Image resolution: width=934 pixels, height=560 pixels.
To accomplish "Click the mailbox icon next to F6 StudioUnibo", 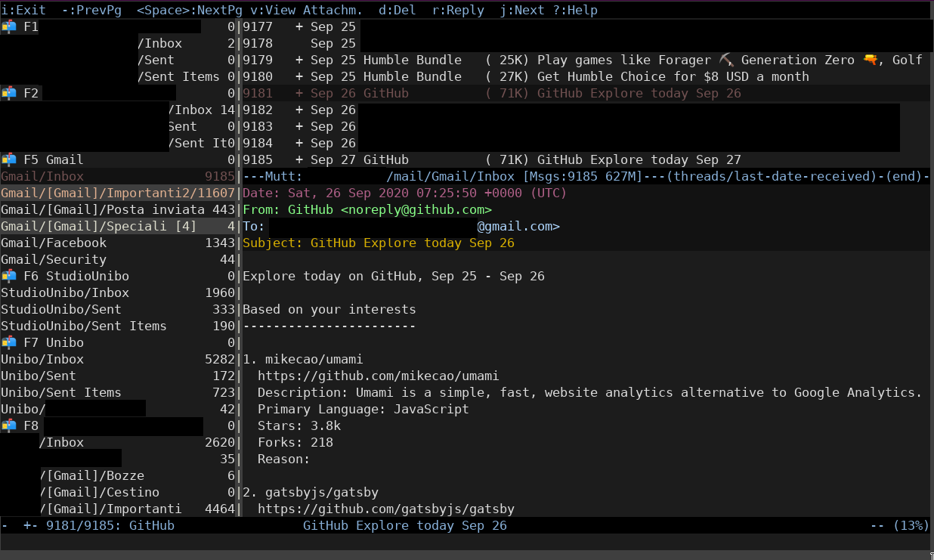I will (x=9, y=277).
